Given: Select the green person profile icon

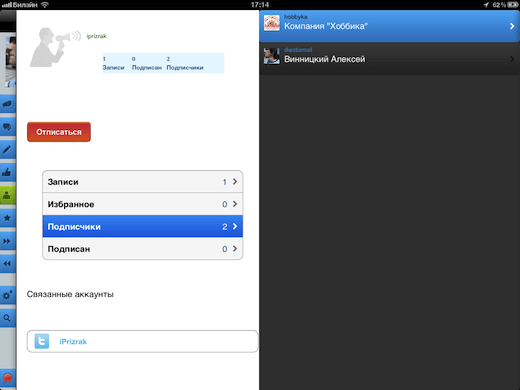Looking at the screenshot, I should 7,195.
